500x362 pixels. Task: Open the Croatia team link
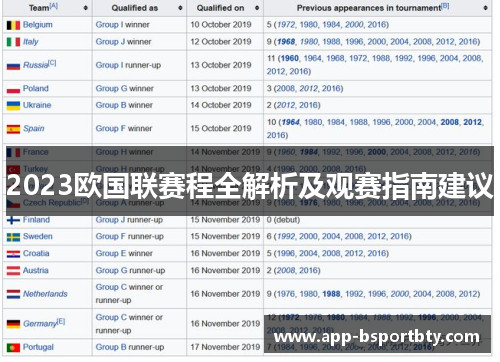pyautogui.click(x=36, y=254)
